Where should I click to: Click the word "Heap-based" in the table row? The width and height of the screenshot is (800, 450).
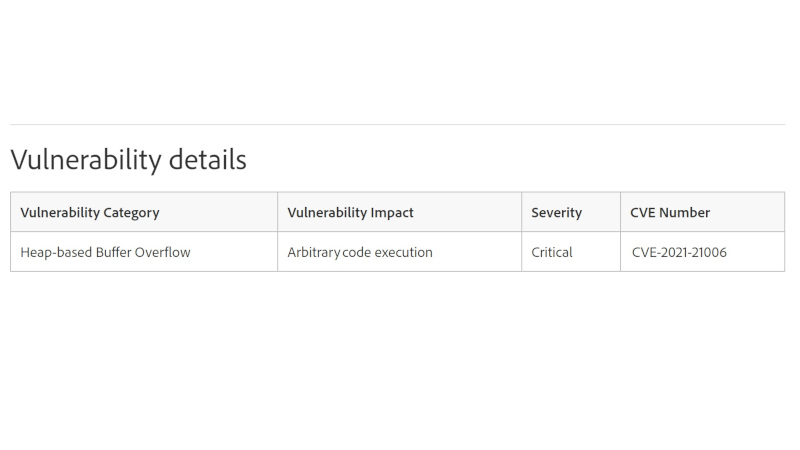coord(56,253)
